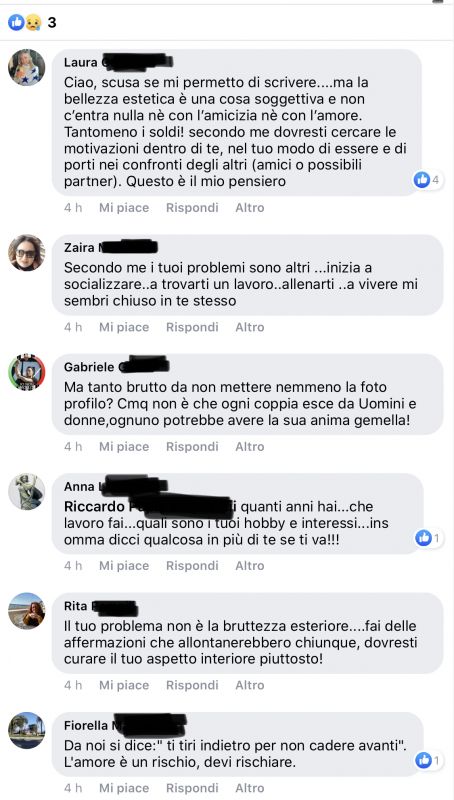The width and height of the screenshot is (454, 800).
Task: Open Gabriele's profile from his name
Action: tap(116, 367)
